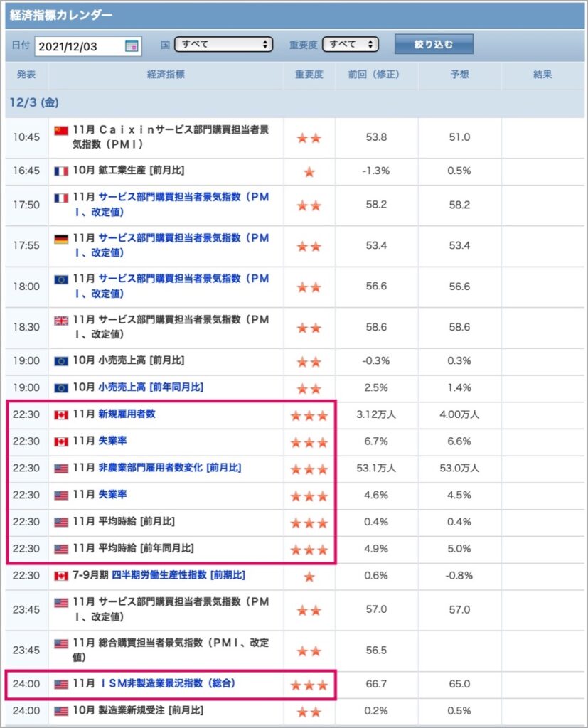Click the 絞り込む filter button

pyautogui.click(x=434, y=45)
